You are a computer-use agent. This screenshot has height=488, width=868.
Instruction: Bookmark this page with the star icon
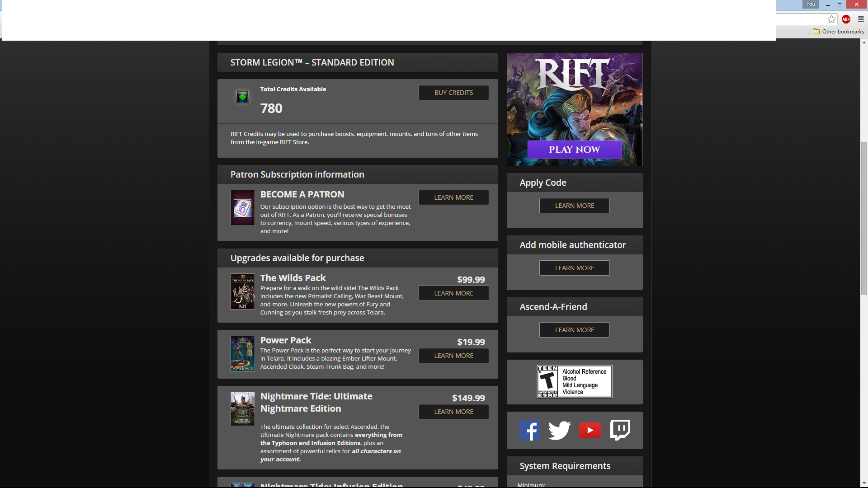click(831, 19)
